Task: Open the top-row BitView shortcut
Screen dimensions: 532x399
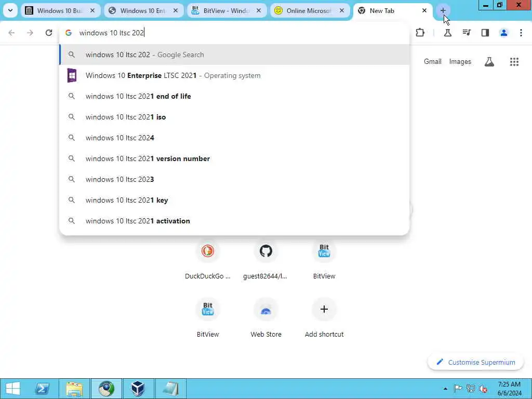Action: click(324, 259)
